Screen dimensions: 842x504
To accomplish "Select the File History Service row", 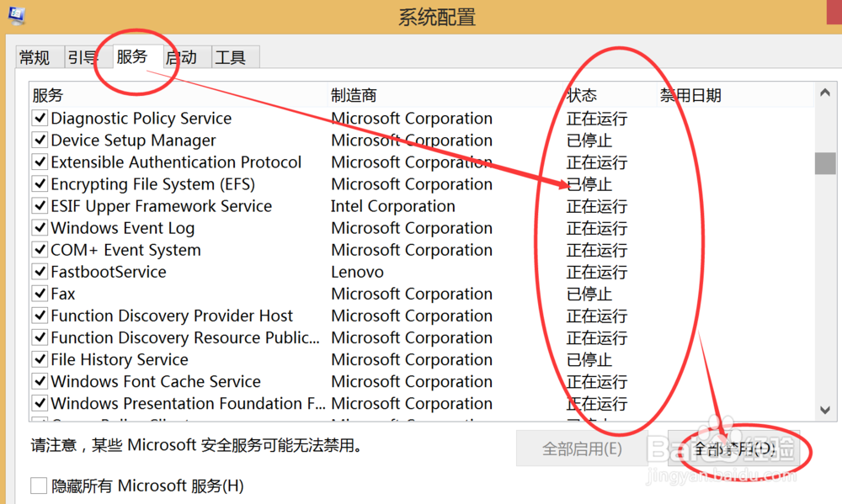I will pyautogui.click(x=120, y=359).
